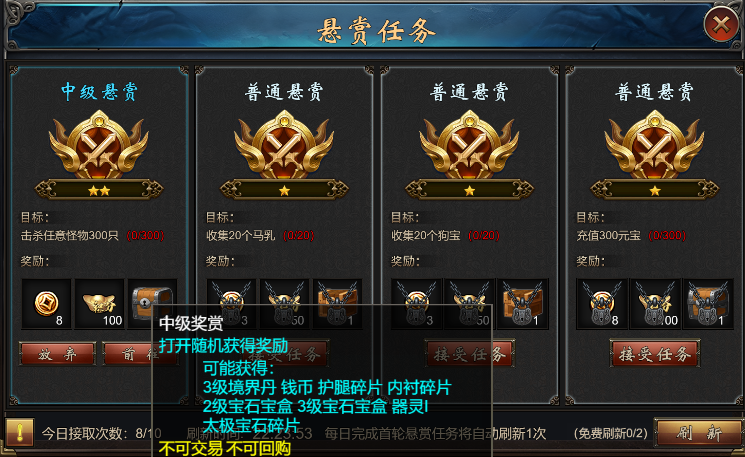
Task: Click the gold coin reward in 中级悬赏 card
Action: pyautogui.click(x=46, y=304)
